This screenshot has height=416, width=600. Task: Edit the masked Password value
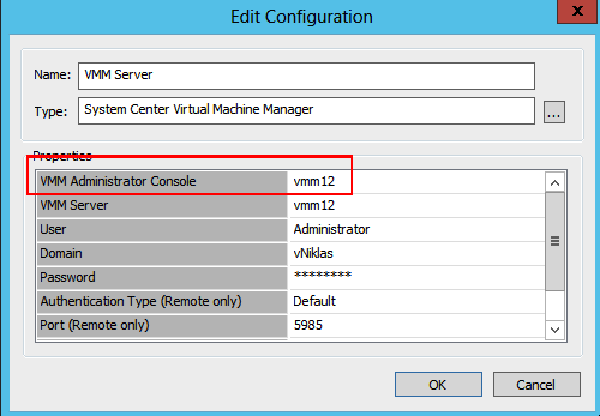click(417, 277)
